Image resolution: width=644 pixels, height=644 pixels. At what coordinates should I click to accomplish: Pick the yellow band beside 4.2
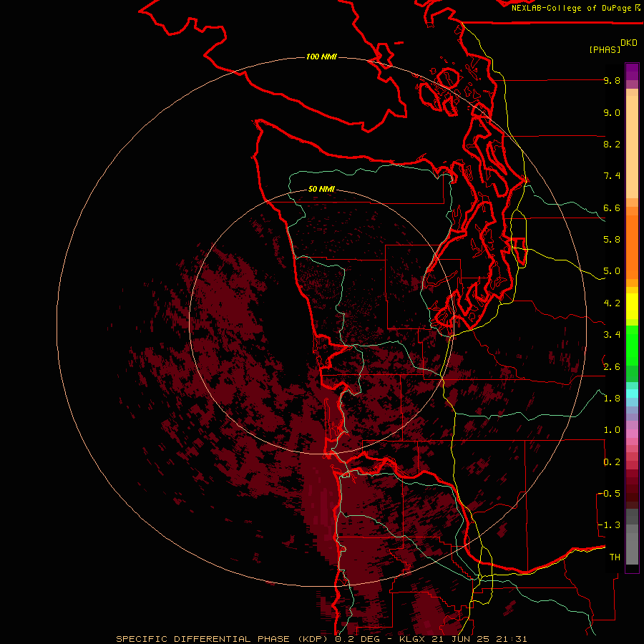click(x=632, y=306)
